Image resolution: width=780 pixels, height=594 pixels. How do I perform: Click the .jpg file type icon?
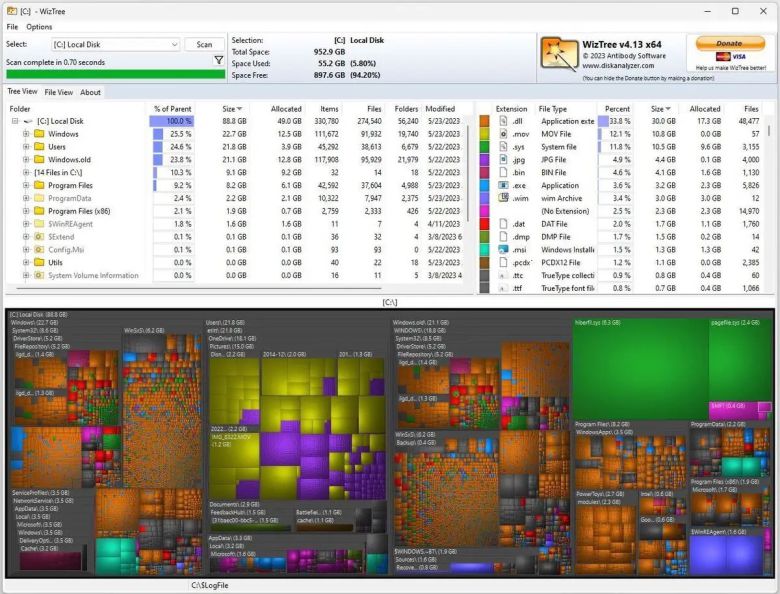(x=503, y=160)
